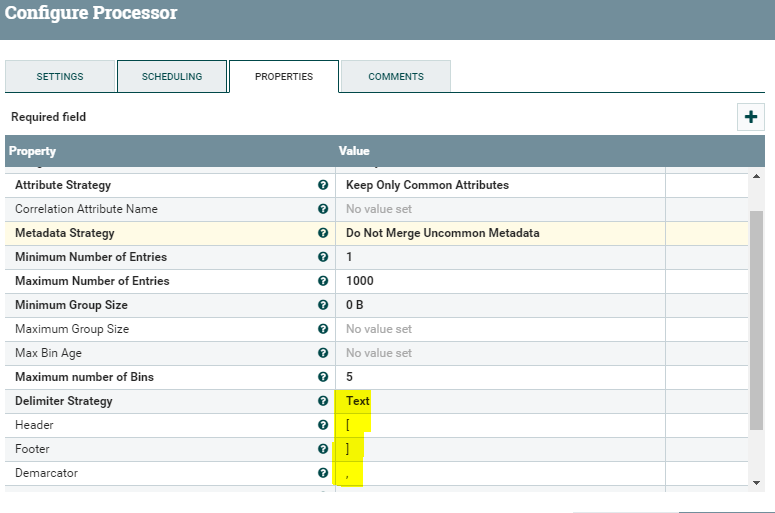This screenshot has width=775, height=513.
Task: Click the add new property plus icon
Action: pyautogui.click(x=750, y=117)
